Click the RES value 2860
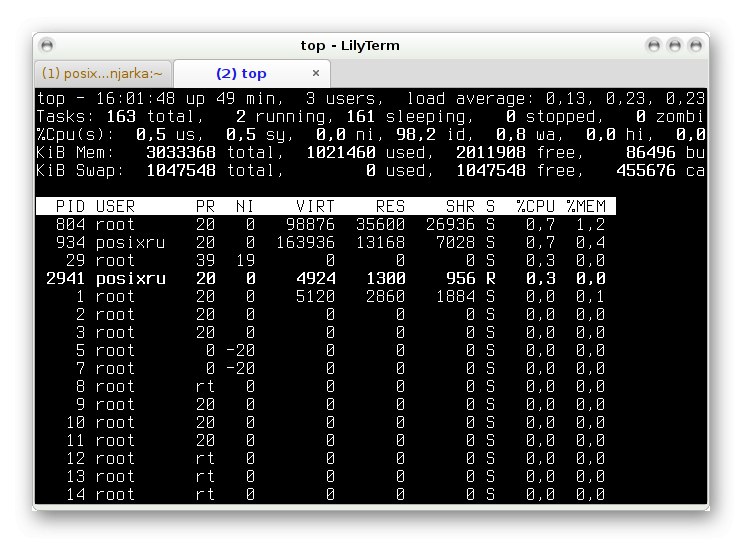 [x=386, y=296]
